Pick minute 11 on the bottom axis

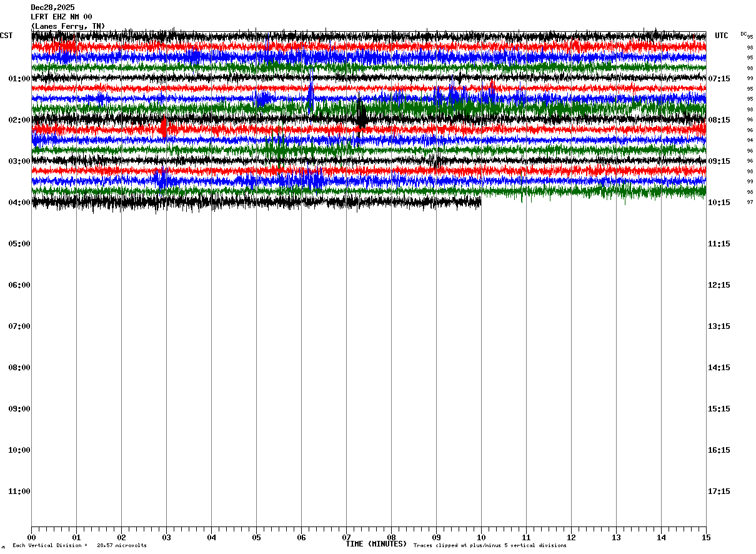pyautogui.click(x=526, y=537)
